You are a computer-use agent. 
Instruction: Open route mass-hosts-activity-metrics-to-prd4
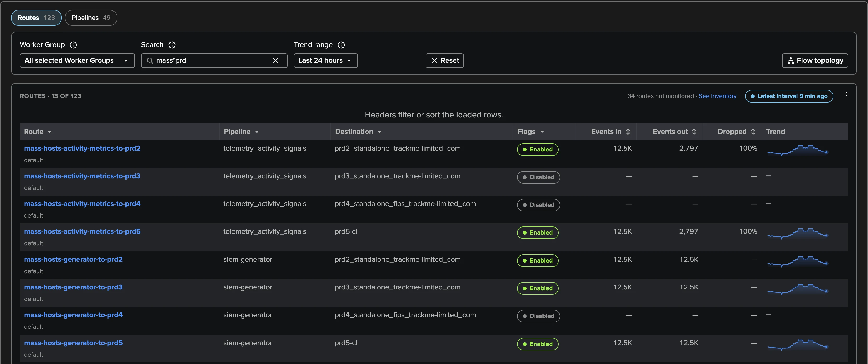point(82,203)
